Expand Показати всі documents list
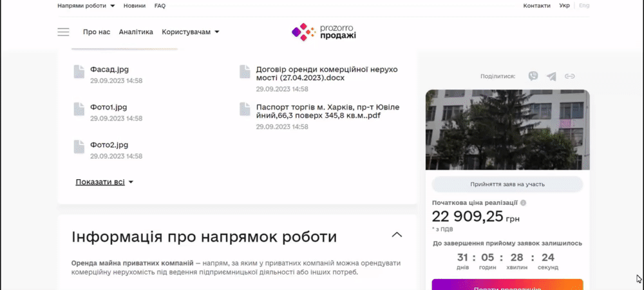Image resolution: width=644 pixels, height=290 pixels. [x=105, y=182]
